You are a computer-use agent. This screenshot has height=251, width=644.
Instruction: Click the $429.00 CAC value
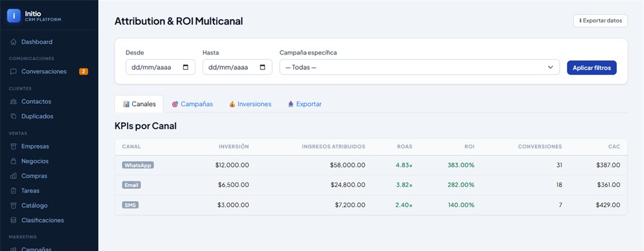[608, 205]
